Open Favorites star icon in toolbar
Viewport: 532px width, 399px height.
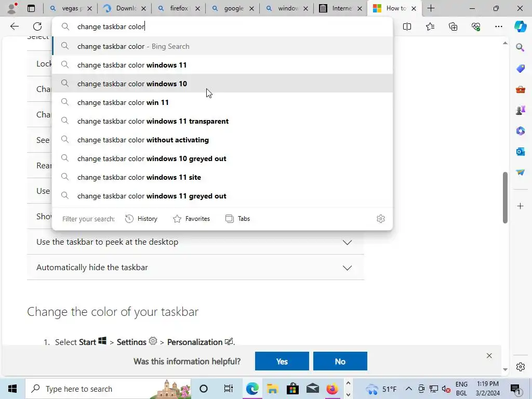(x=430, y=26)
